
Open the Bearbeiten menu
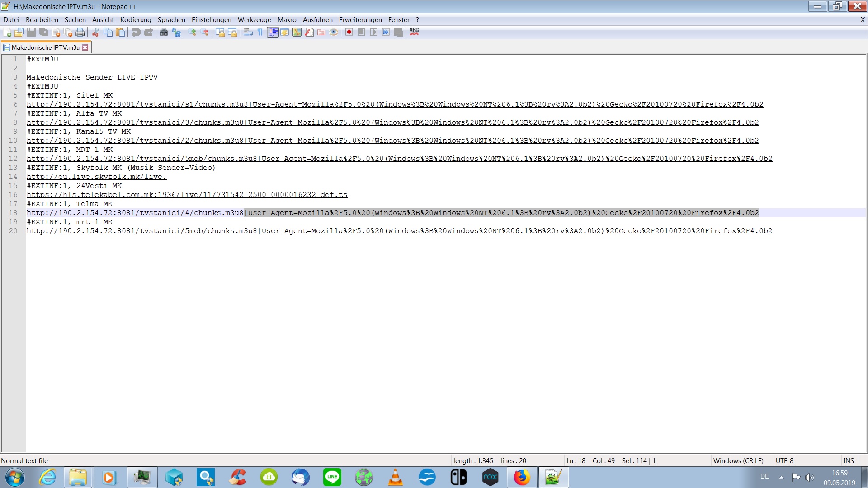[42, 20]
